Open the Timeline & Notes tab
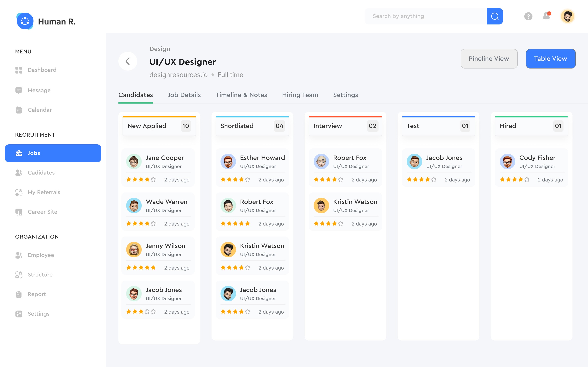The height and width of the screenshot is (367, 588). (241, 95)
